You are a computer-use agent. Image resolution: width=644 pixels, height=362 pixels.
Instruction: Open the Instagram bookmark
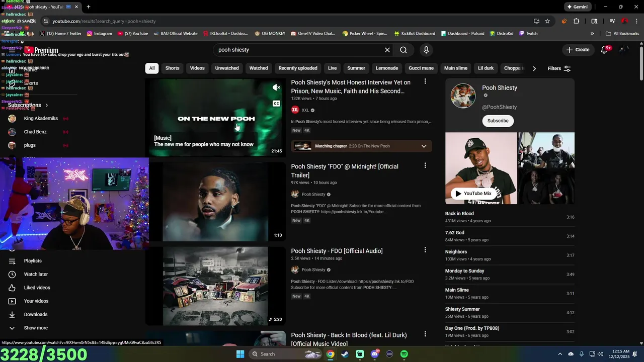pos(99,34)
